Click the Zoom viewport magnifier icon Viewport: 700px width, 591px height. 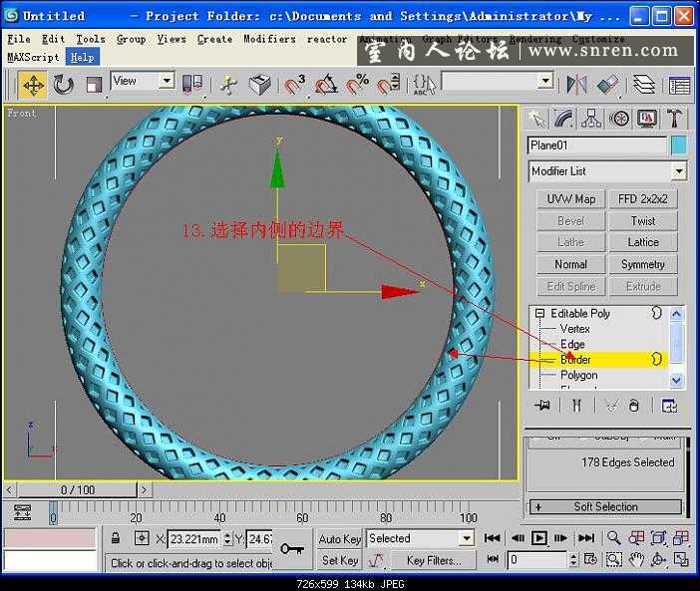click(614, 538)
